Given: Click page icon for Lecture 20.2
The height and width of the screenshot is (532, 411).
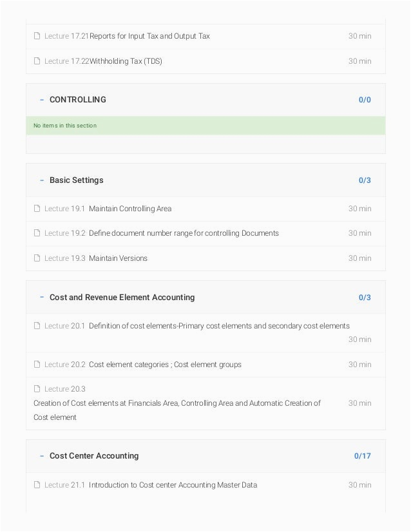Looking at the screenshot, I should coord(37,365).
